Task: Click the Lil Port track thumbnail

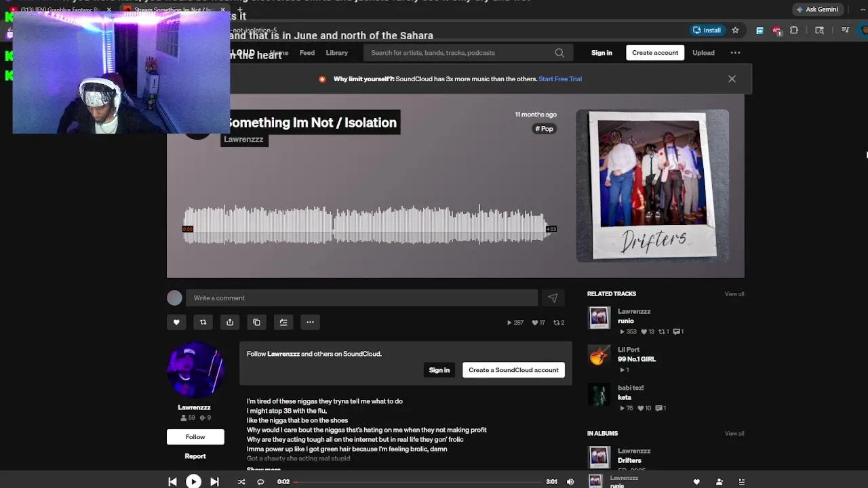Action: point(599,356)
